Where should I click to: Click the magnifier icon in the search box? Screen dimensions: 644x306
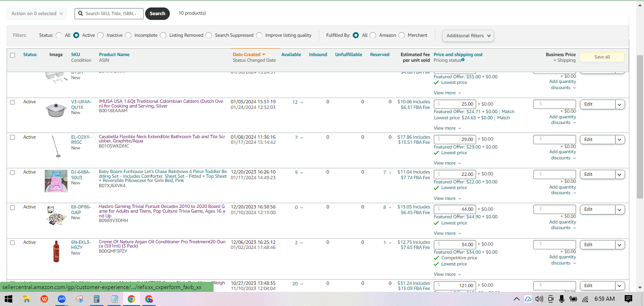(x=81, y=14)
